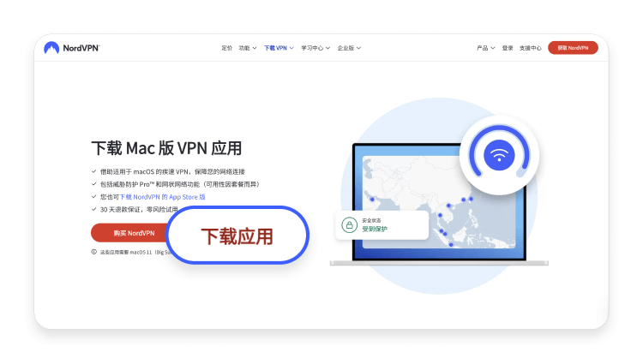This screenshot has height=364, width=643.
Task: Click the blue Wi-Fi connection icon
Action: coord(499,155)
